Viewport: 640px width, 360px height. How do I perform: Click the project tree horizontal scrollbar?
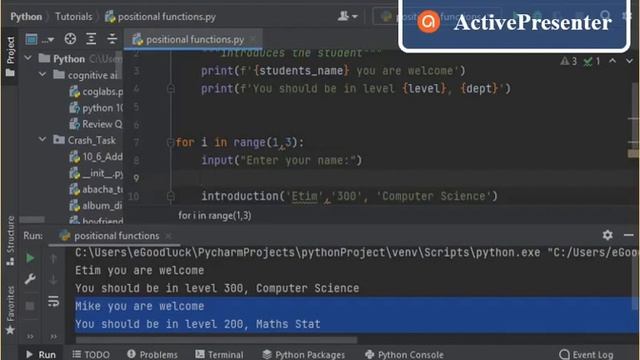tap(32, 220)
